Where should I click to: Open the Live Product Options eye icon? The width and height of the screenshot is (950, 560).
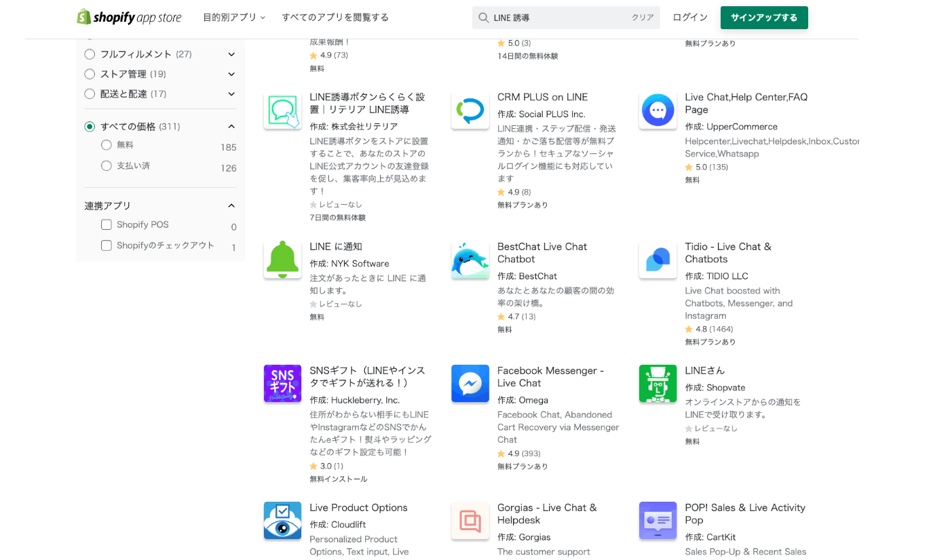(x=282, y=521)
